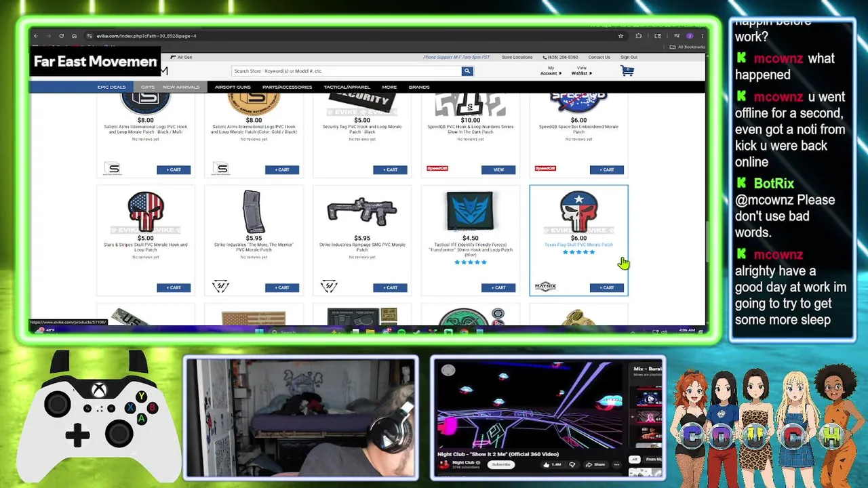Add Strike Industries More Merrier patch to cart
Image resolution: width=868 pixels, height=488 pixels.
coord(282,287)
